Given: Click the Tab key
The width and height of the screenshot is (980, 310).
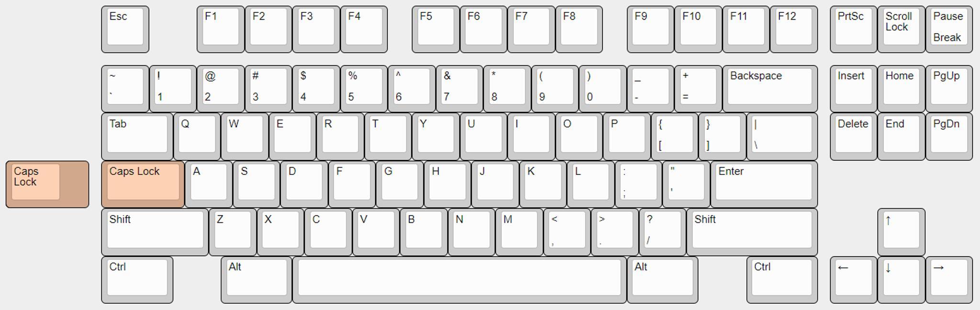Looking at the screenshot, I should (x=137, y=137).
